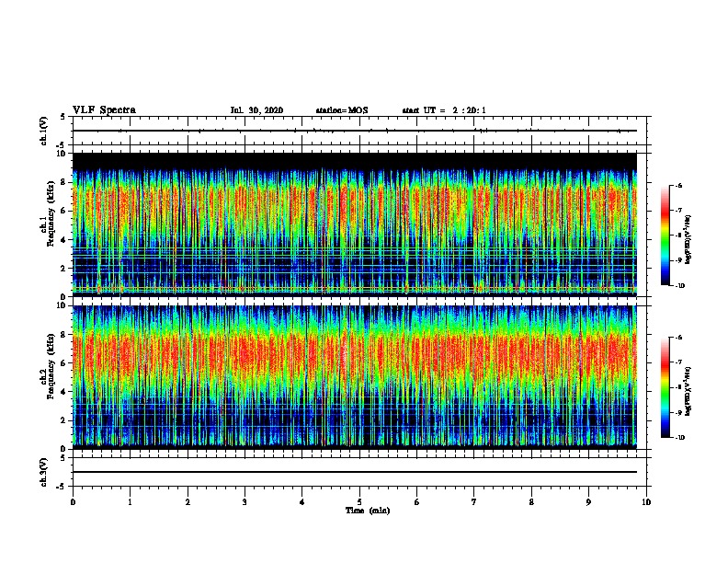This screenshot has width=728, height=563.
Task: Click time axis tick label "9"
Action: pyautogui.click(x=588, y=502)
